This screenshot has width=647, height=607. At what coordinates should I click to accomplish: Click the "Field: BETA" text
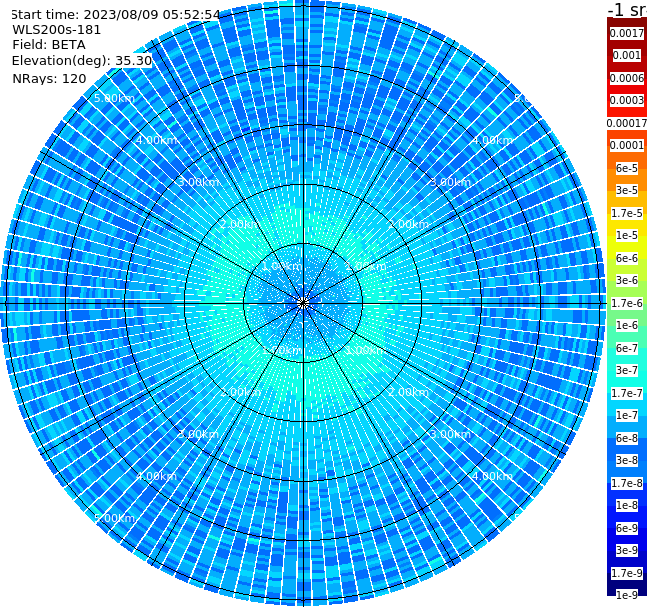(x=49, y=45)
